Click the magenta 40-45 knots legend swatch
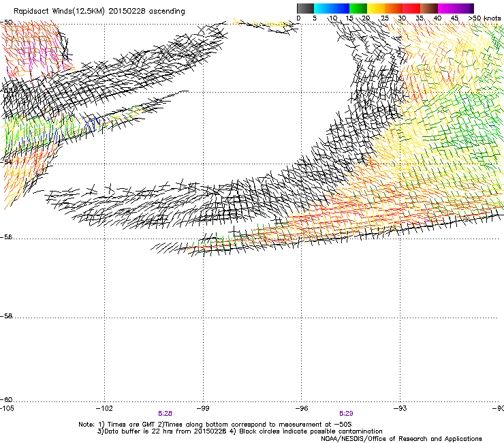The height and width of the screenshot is (443, 504). 447,8
